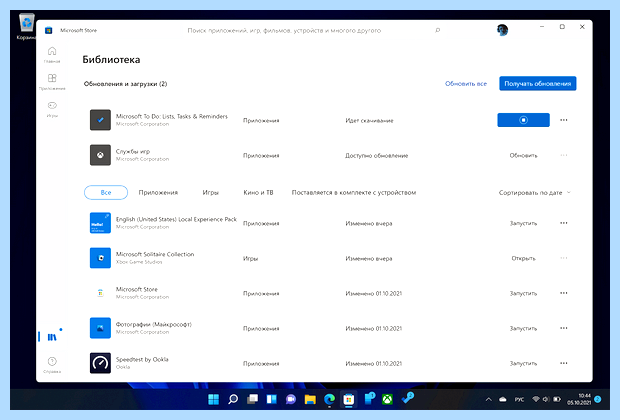Click Запустить for English Local Experience Pack

(x=523, y=223)
